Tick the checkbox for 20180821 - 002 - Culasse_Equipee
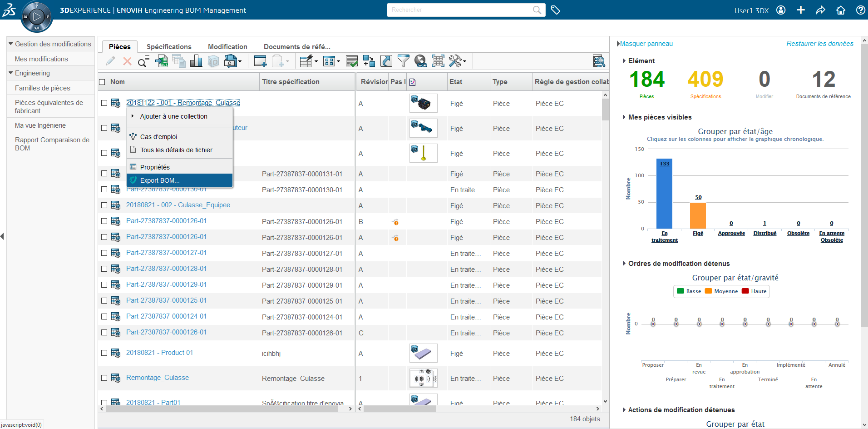The image size is (868, 429). point(104,205)
